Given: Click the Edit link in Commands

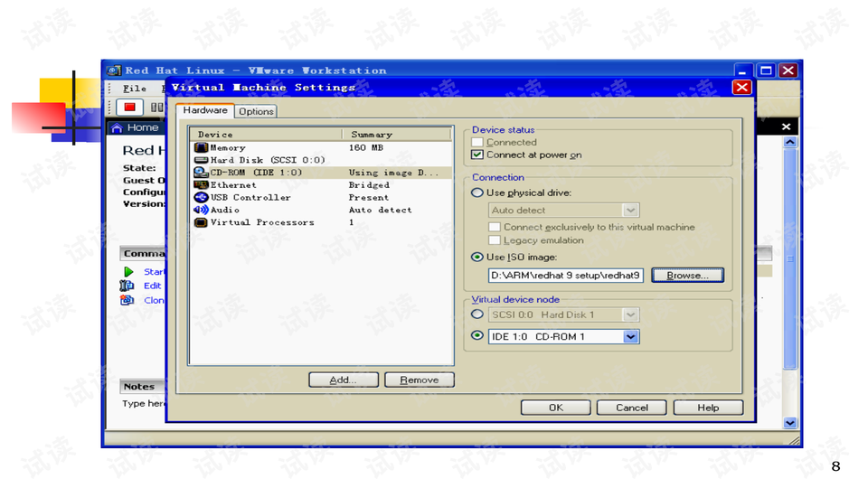Looking at the screenshot, I should pyautogui.click(x=152, y=286).
